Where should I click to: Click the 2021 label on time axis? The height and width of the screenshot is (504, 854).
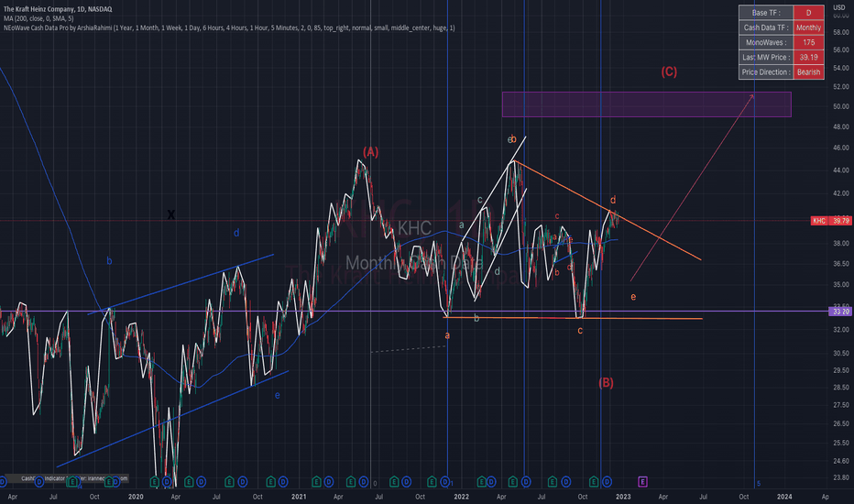[299, 497]
